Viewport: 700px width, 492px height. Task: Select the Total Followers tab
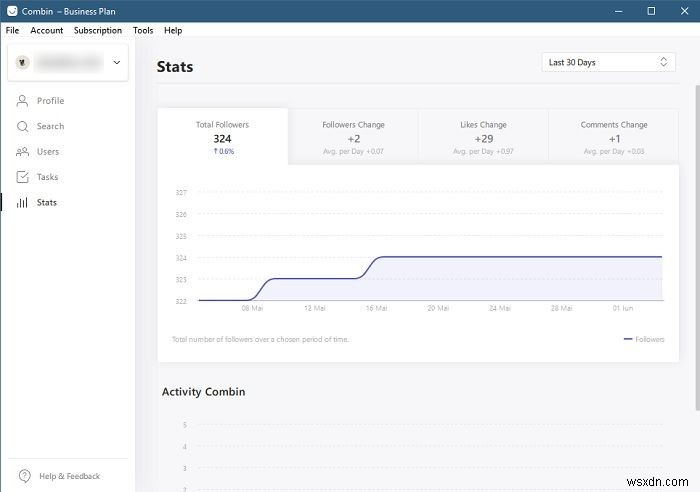pyautogui.click(x=222, y=136)
